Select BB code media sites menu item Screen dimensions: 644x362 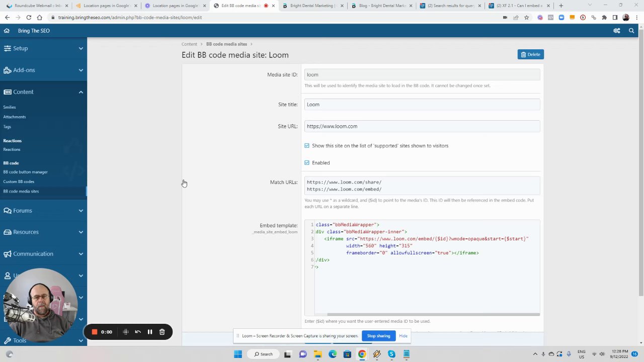click(21, 191)
